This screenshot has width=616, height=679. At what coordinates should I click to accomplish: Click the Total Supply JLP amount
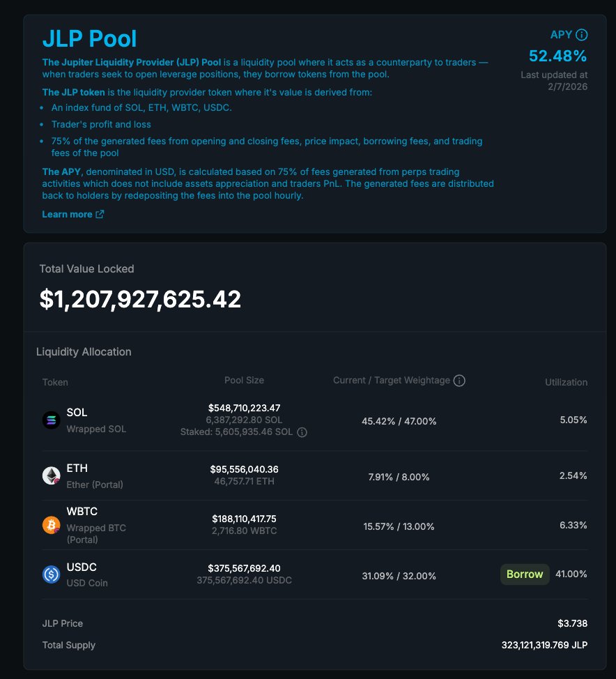(544, 645)
